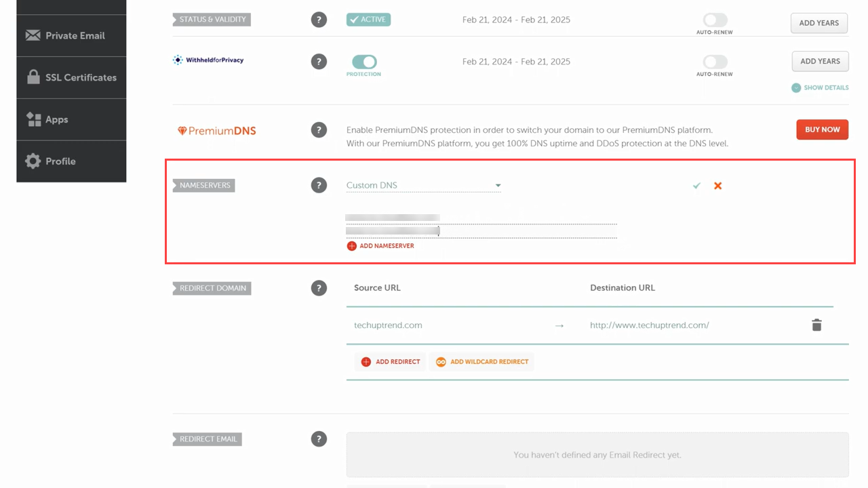Open help for Redirect Email
The width and height of the screenshot is (868, 488).
(x=319, y=439)
